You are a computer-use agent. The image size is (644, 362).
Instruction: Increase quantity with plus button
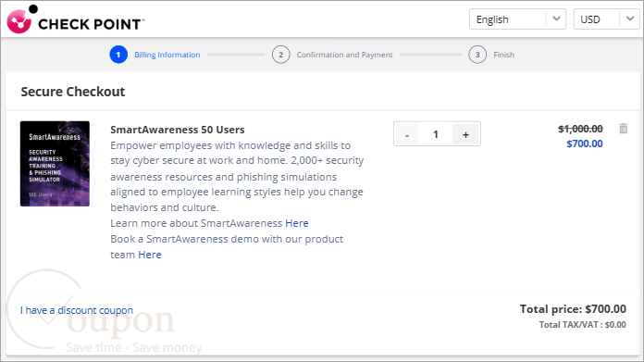coord(465,134)
